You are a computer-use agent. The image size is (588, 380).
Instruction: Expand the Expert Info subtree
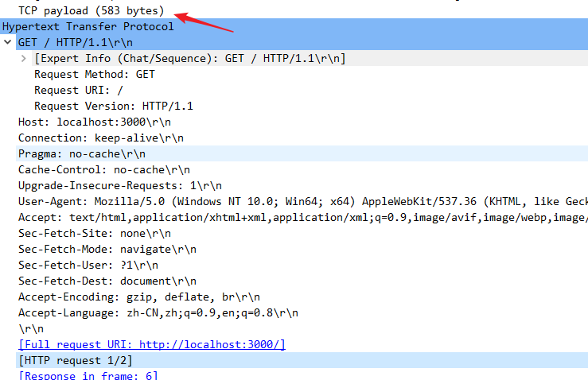(24, 59)
